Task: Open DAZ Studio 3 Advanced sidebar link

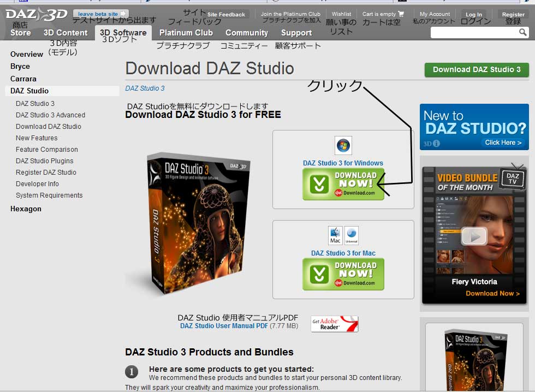Action: coord(50,115)
